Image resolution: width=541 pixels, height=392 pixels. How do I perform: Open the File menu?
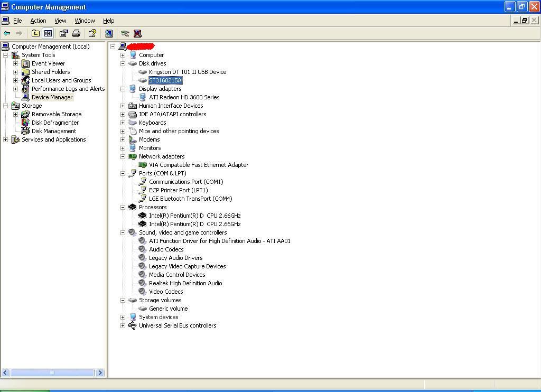[17, 21]
